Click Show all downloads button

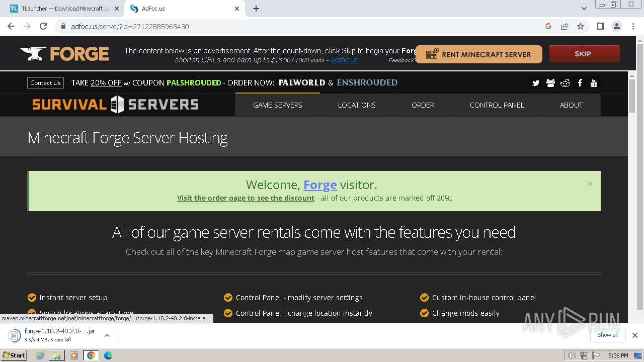coord(607,335)
